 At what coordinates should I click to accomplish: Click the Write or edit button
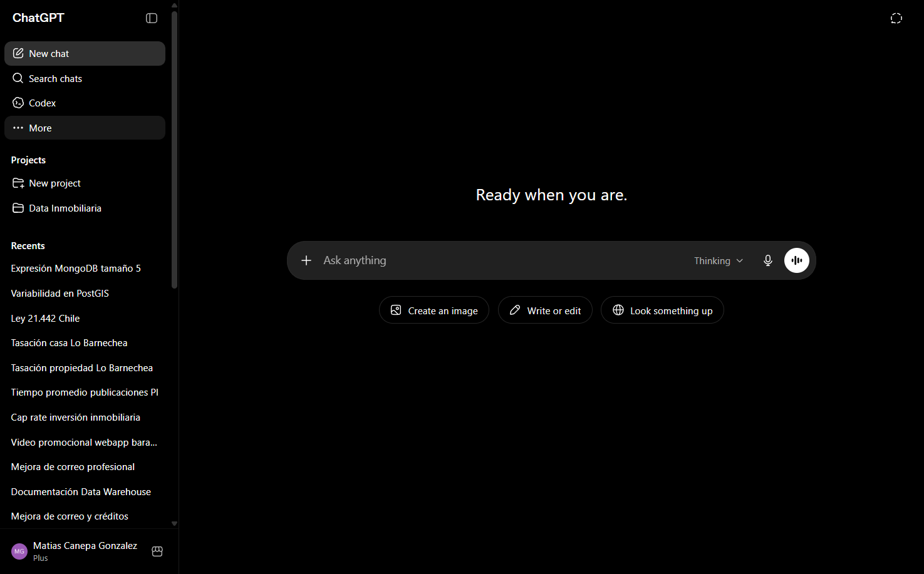[x=545, y=310]
